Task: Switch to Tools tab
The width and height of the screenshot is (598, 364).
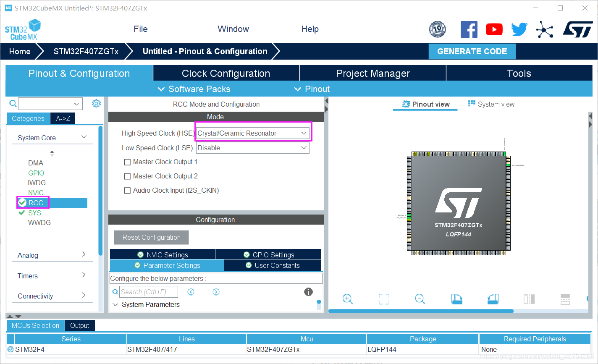Action: (519, 73)
